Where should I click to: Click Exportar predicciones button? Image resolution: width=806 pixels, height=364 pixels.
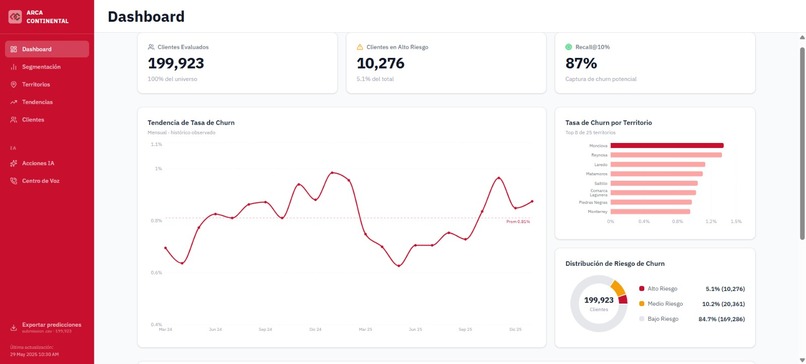[47, 327]
